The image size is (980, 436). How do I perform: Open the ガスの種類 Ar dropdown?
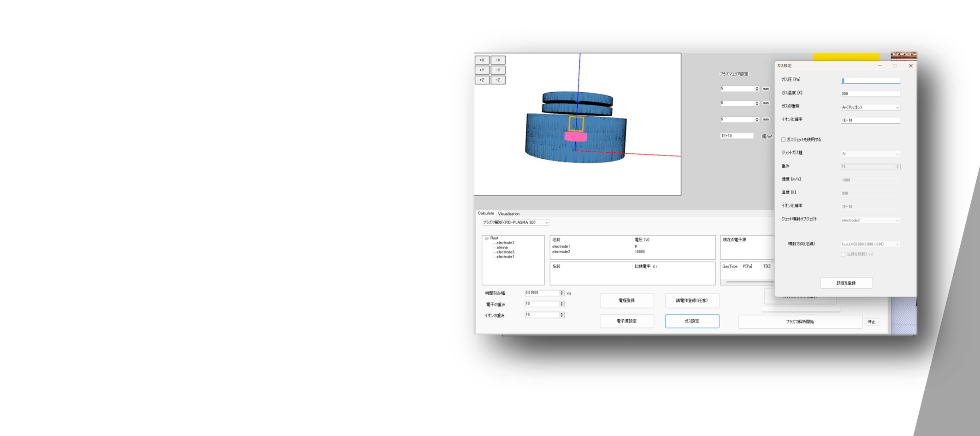pos(870,108)
